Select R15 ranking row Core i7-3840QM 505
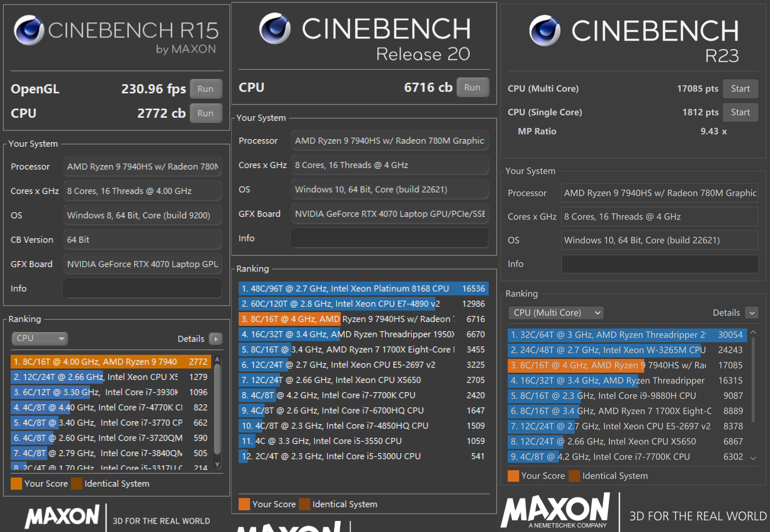This screenshot has height=532, width=770. click(111, 453)
